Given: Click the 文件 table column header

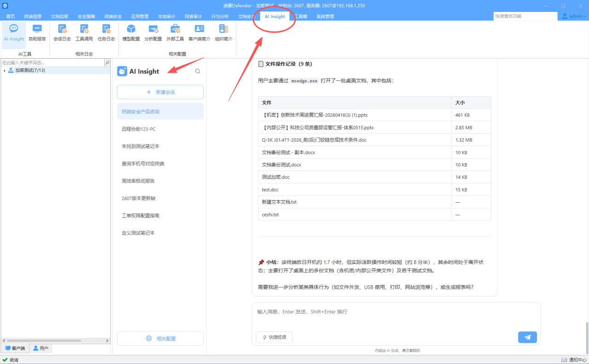Looking at the screenshot, I should (355, 102).
